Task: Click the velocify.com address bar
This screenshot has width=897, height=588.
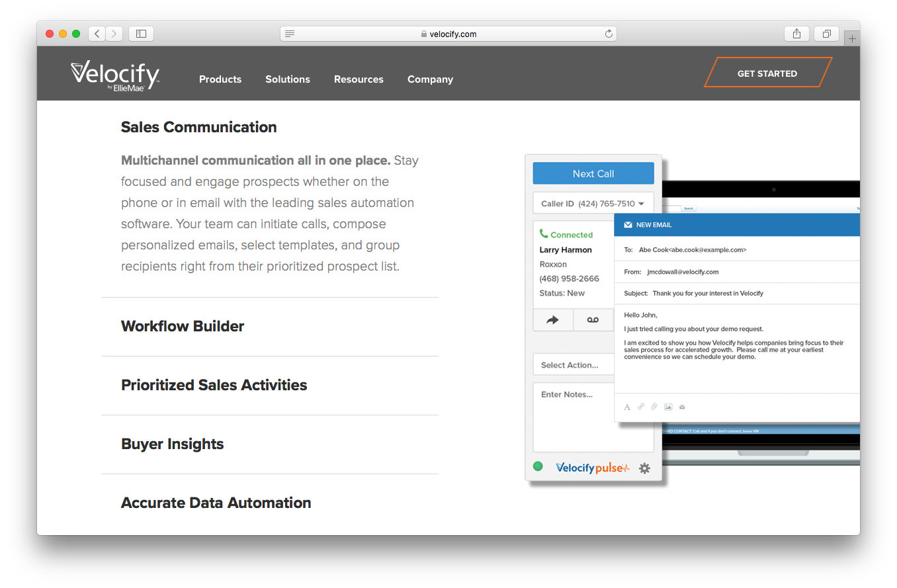Action: click(x=448, y=34)
